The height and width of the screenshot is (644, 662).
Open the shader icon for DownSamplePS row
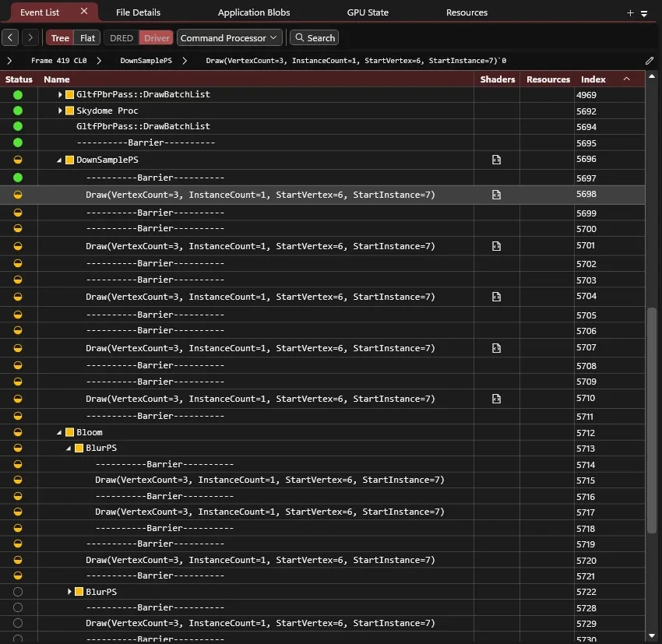click(497, 160)
